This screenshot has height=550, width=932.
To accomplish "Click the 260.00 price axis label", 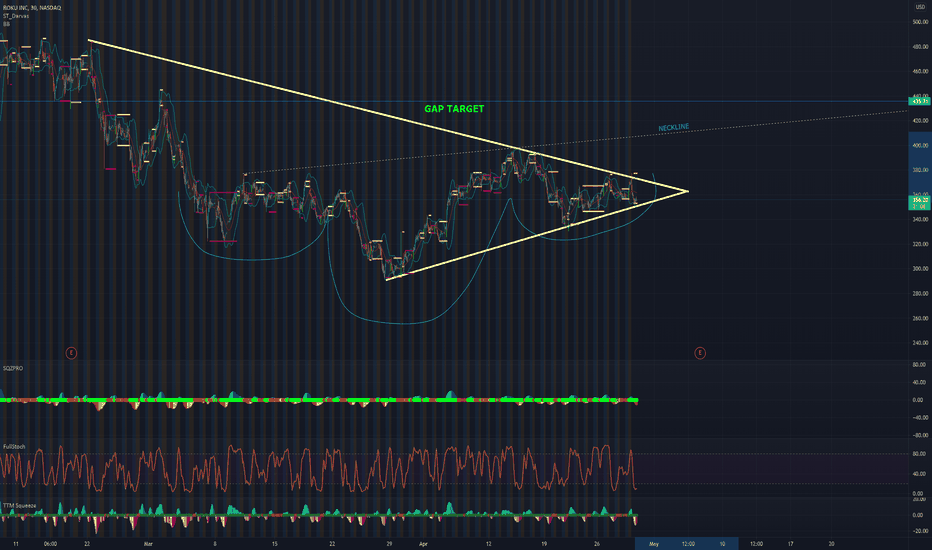I will 921,319.
